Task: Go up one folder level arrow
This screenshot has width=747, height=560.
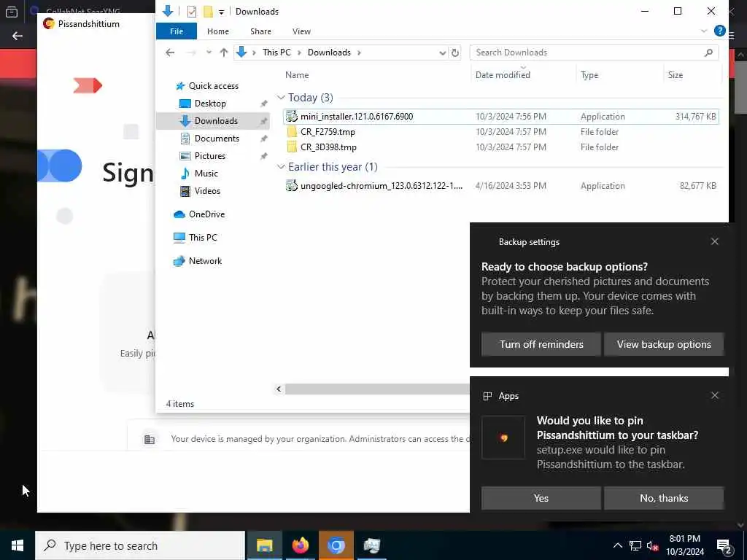Action: point(223,52)
